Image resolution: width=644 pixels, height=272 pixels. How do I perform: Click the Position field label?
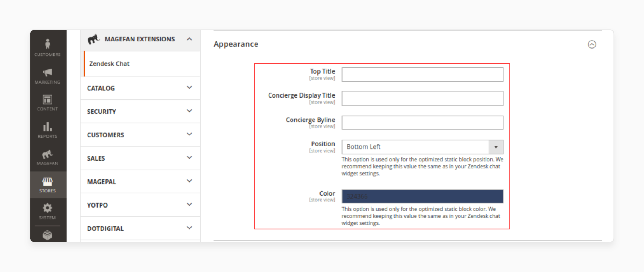[x=323, y=144]
